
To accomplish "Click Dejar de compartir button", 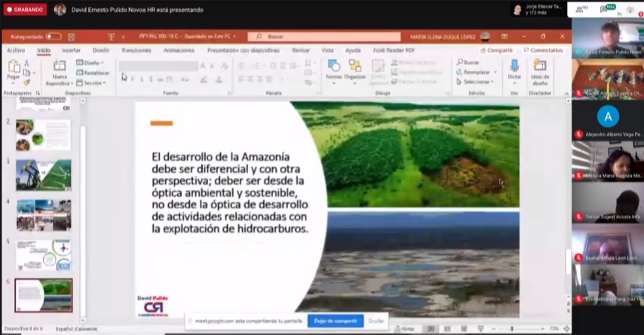I will [336, 321].
